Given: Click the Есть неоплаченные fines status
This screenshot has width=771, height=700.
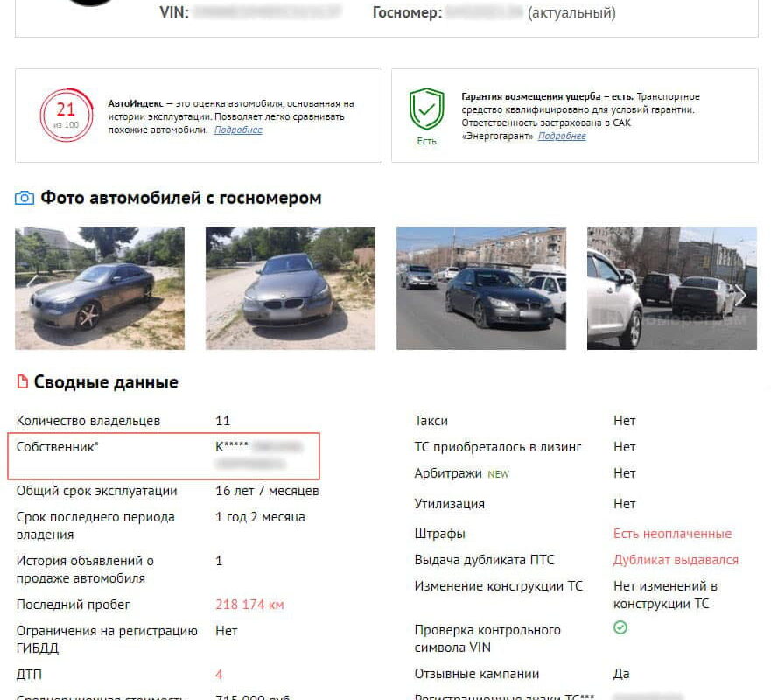Looking at the screenshot, I should pyautogui.click(x=672, y=534).
